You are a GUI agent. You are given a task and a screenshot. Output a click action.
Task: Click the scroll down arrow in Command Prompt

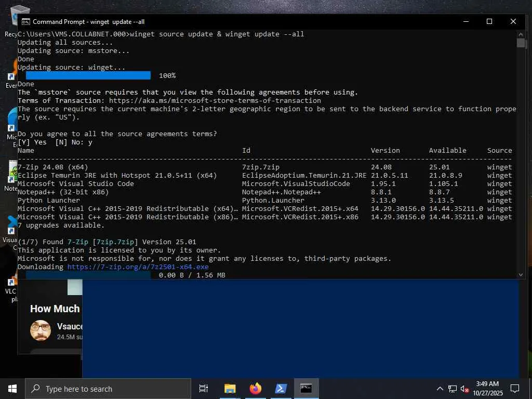pyautogui.click(x=521, y=275)
